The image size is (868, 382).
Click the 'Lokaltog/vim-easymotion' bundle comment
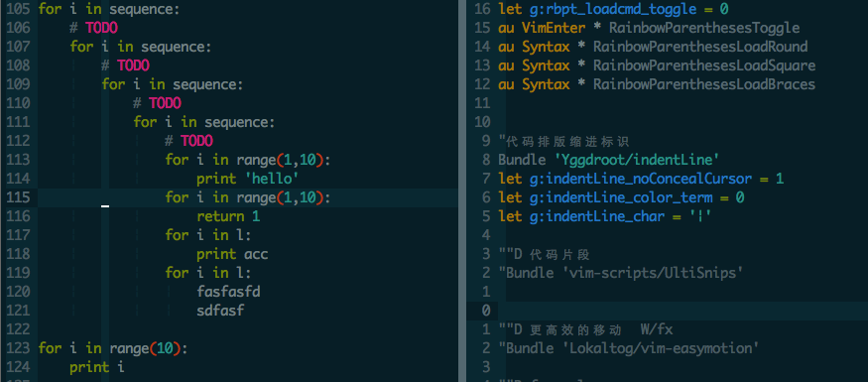tap(628, 348)
